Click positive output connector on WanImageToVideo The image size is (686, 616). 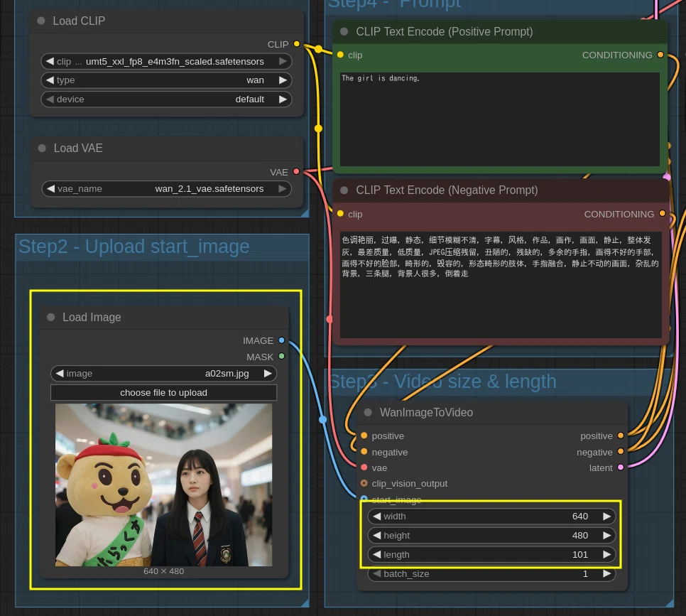click(621, 436)
